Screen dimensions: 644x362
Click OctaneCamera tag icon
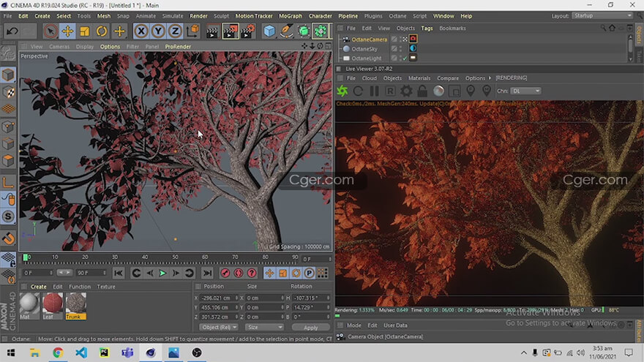coord(413,39)
